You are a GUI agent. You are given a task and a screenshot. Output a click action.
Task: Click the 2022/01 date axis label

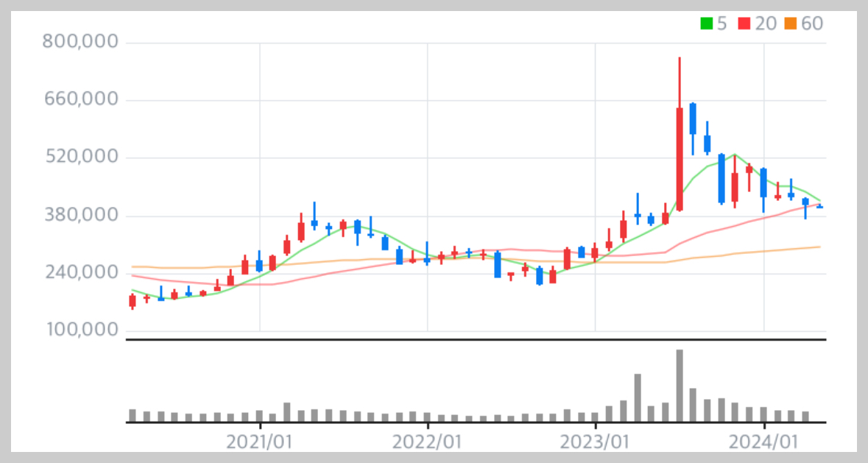[x=427, y=442]
